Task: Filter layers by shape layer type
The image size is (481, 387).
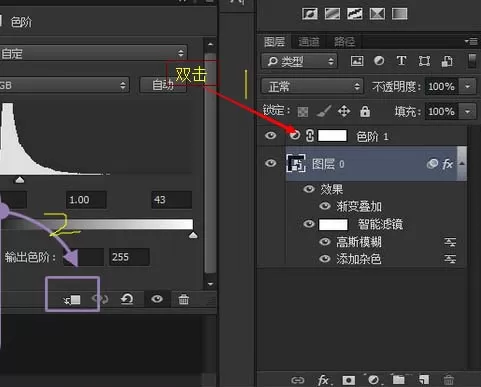Action: tap(424, 61)
